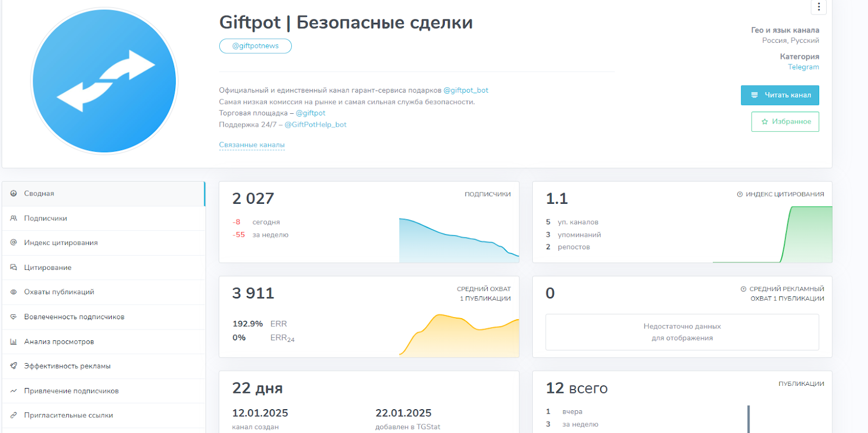Click the quote icon beside Цитирование
The height and width of the screenshot is (433, 868).
coord(14,268)
